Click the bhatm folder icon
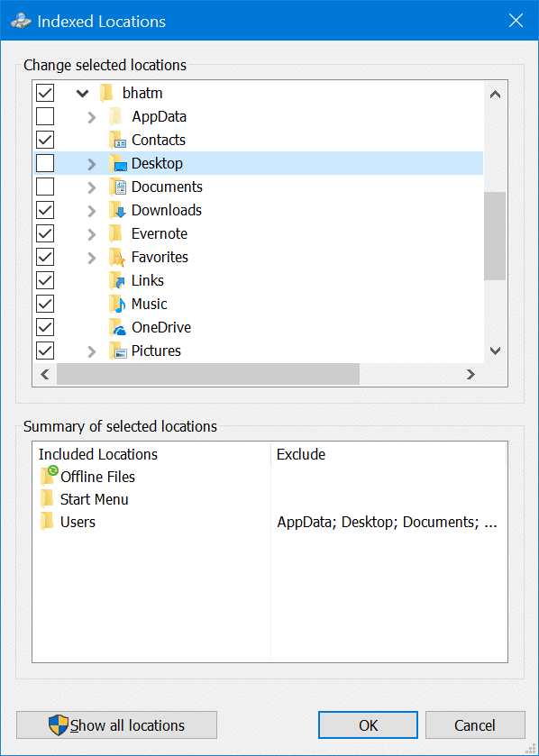Screen dimensions: 539x756 [106, 93]
